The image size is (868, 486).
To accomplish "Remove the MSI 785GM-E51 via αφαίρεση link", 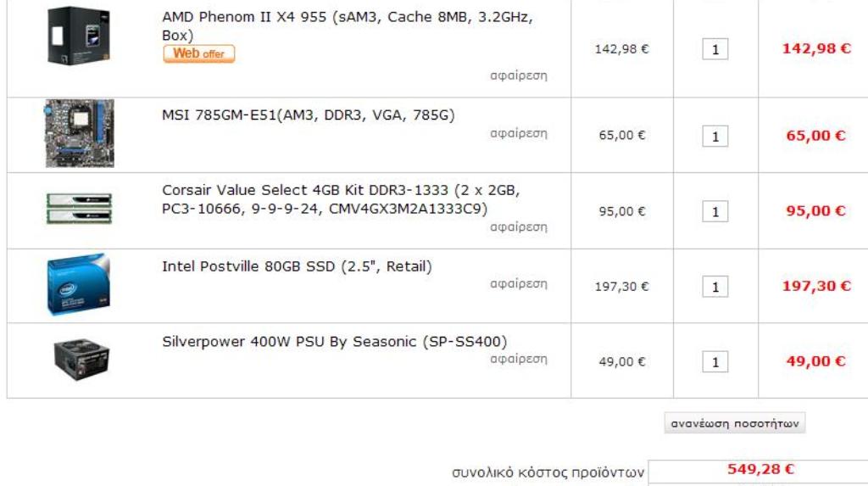I will pos(519,133).
